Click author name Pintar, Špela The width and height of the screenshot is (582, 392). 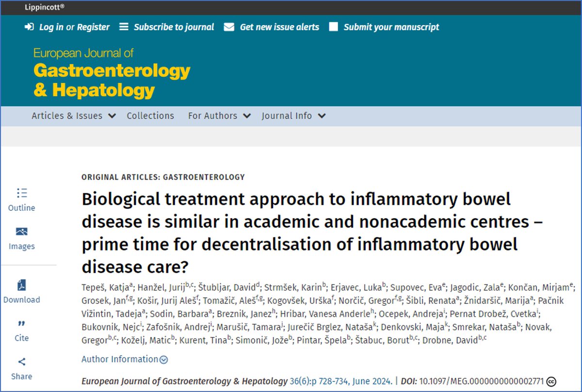pos(322,340)
